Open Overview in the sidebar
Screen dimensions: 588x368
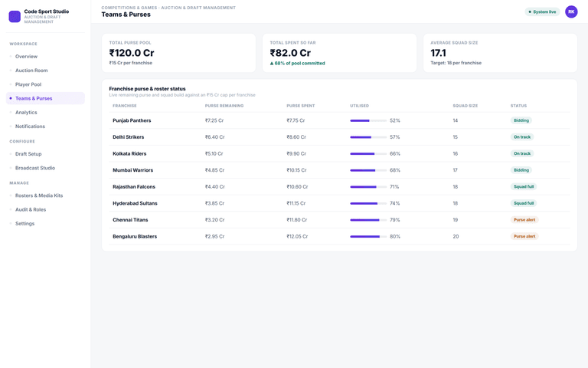point(45,56)
